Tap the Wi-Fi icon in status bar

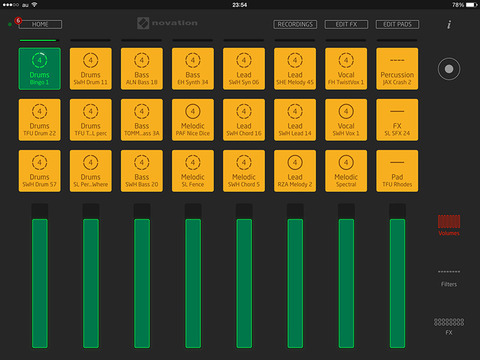click(x=35, y=5)
